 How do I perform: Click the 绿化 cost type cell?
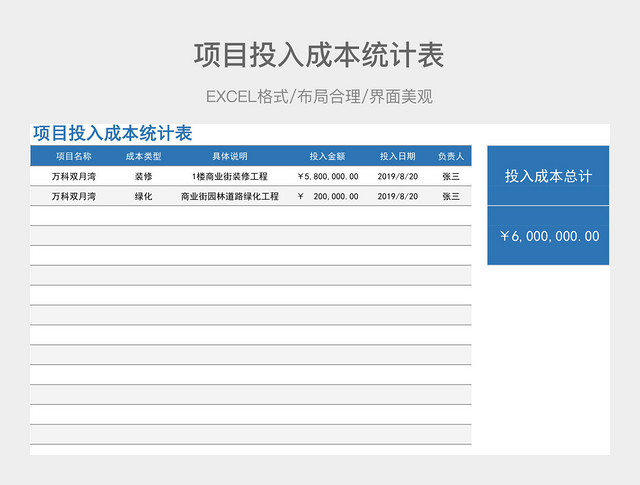pyautogui.click(x=143, y=196)
